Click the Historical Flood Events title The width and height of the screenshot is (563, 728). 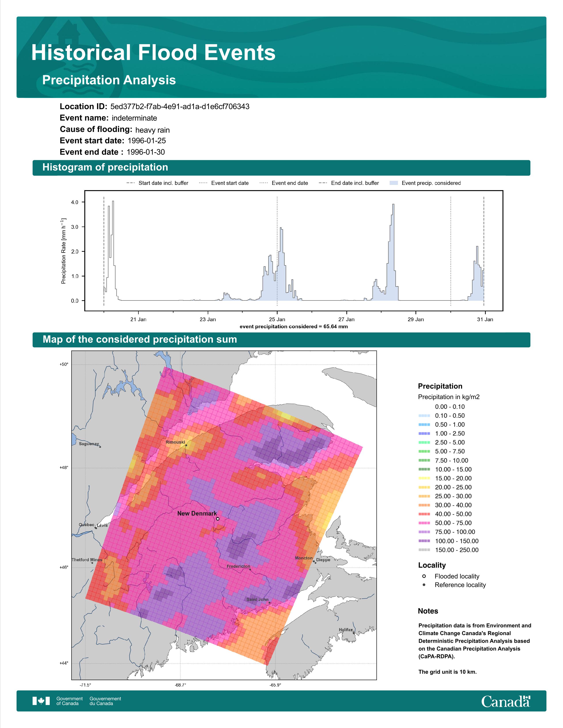click(153, 53)
